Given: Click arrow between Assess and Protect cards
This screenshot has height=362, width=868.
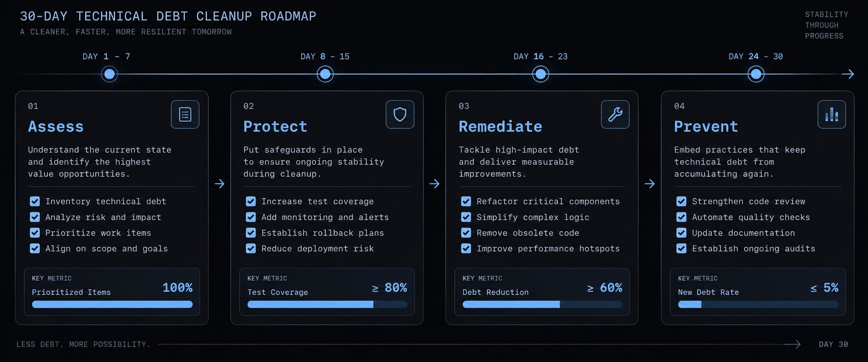Looking at the screenshot, I should click(219, 184).
